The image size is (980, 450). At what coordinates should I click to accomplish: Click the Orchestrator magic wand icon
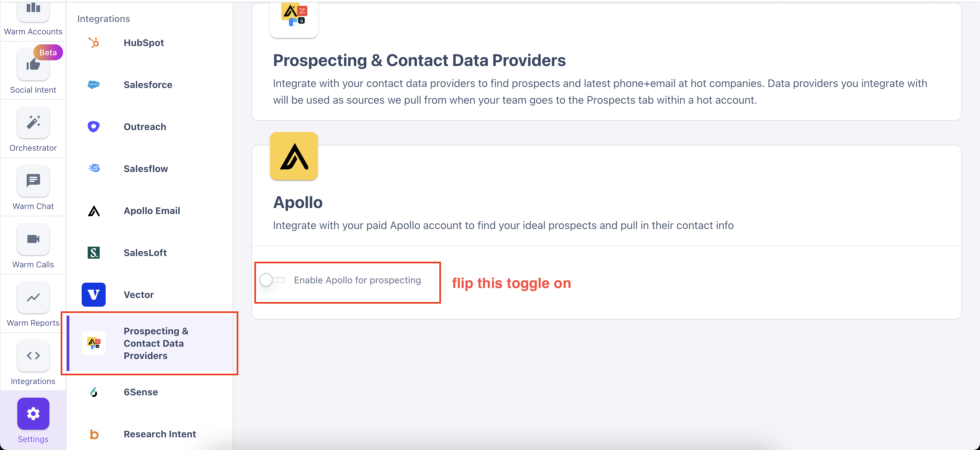[x=33, y=122]
